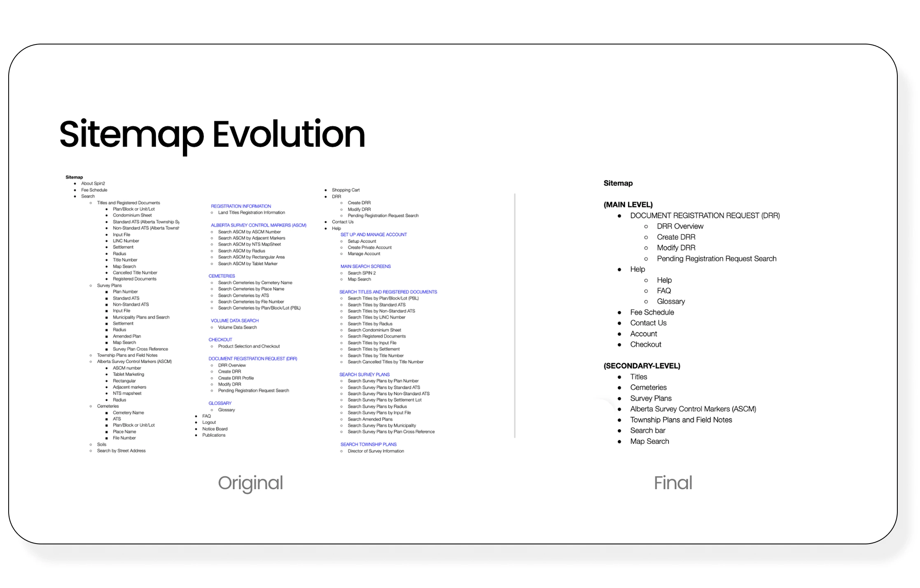Open the VOLUME DATA SEARCH link
The width and height of the screenshot is (920, 588).
[235, 320]
